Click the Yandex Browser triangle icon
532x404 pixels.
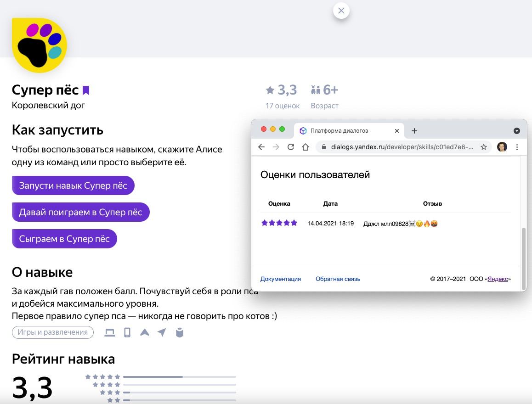[x=145, y=332]
